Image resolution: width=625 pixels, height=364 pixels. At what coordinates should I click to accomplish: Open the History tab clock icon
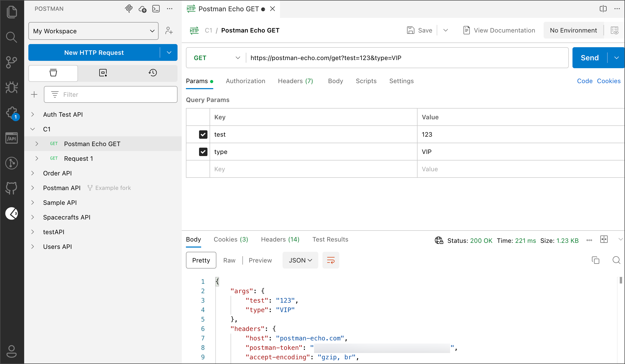[153, 73]
